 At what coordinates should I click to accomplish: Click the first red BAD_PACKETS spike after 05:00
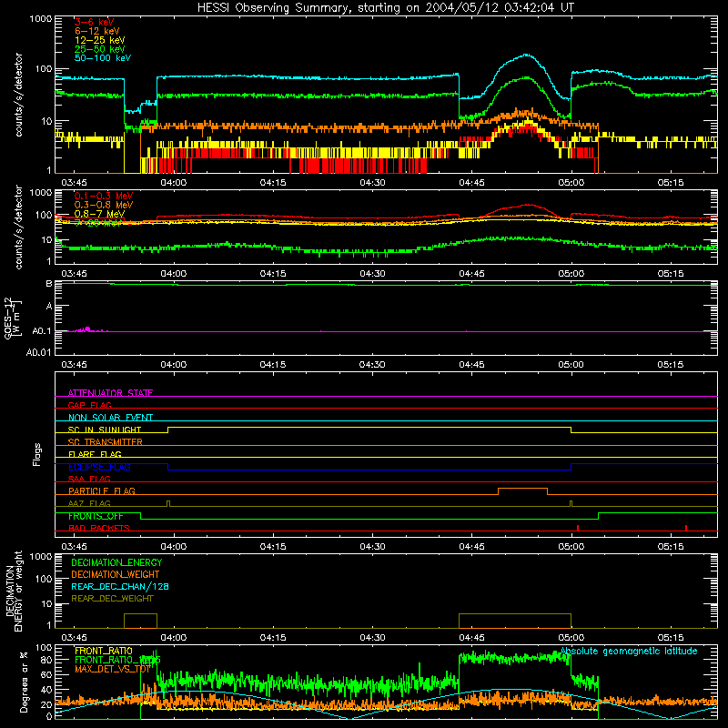pos(578,528)
